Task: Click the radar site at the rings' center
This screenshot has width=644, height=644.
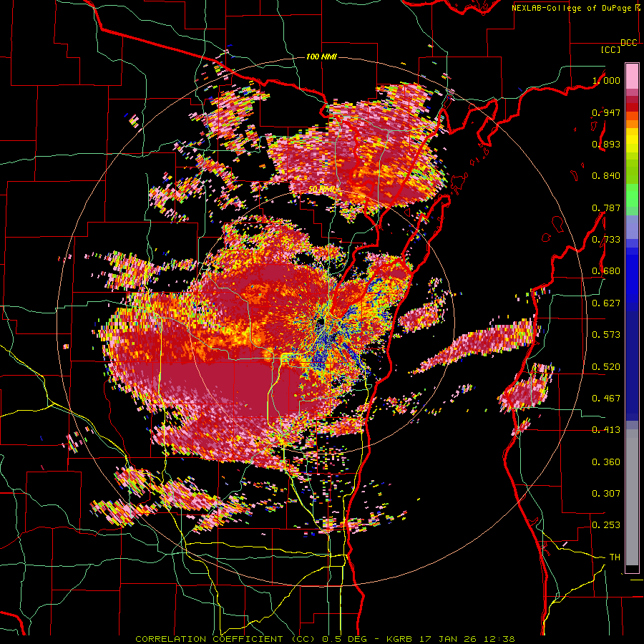Action: click(x=321, y=323)
